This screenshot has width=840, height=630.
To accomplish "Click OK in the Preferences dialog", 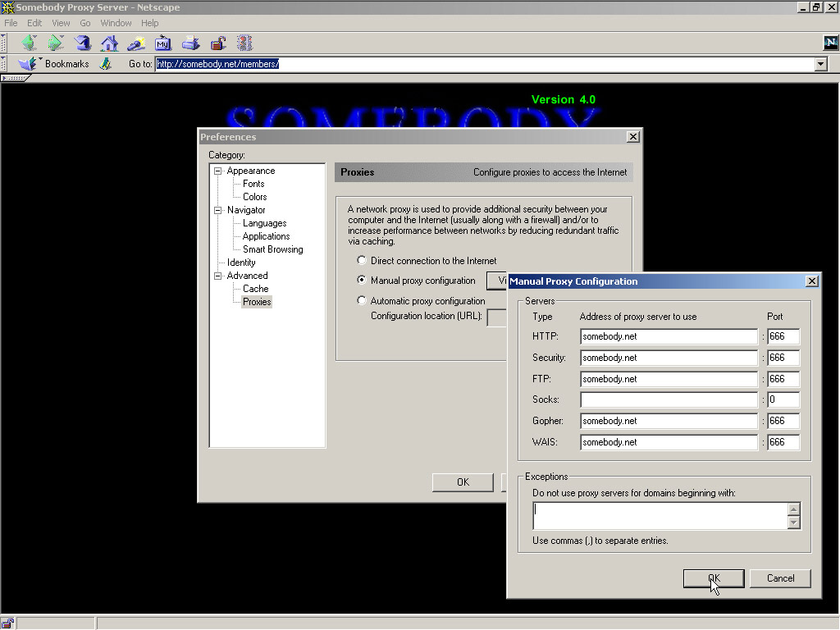I will (x=463, y=482).
